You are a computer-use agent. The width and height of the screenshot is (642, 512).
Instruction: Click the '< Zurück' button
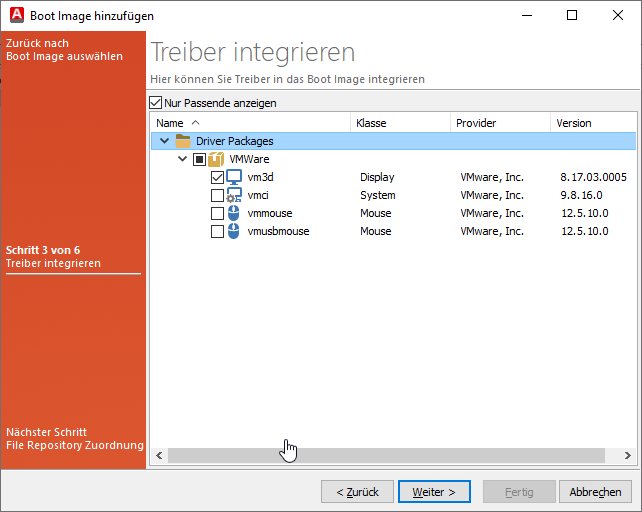tap(357, 492)
